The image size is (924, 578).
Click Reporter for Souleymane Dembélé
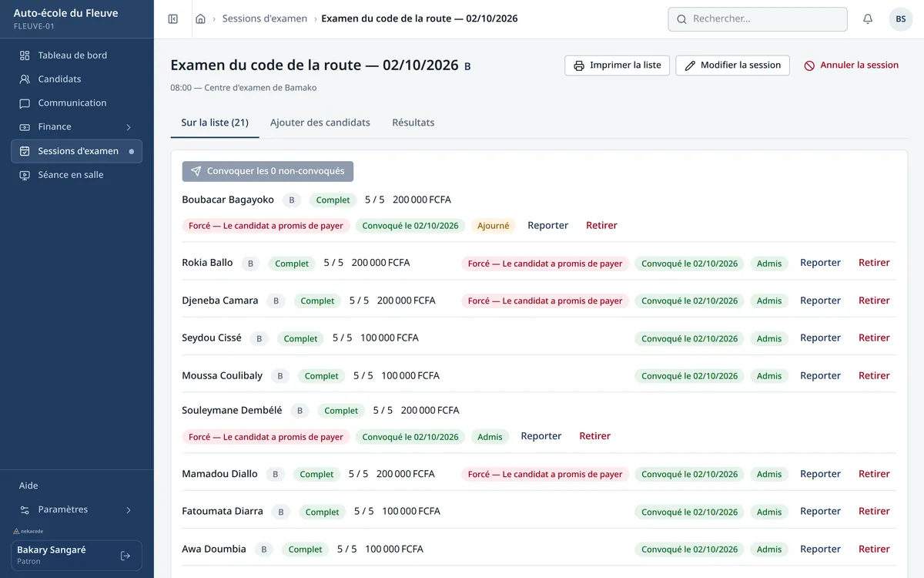[541, 436]
